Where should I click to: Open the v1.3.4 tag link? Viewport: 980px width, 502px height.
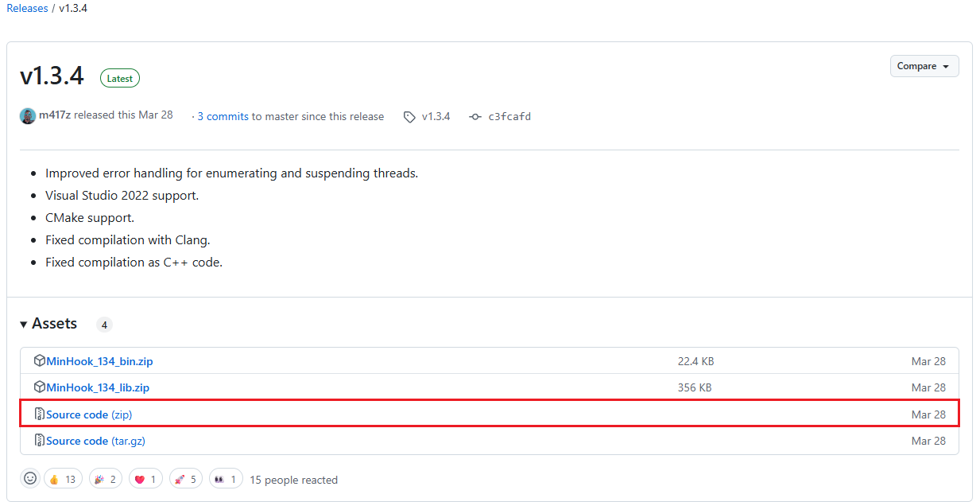point(436,116)
